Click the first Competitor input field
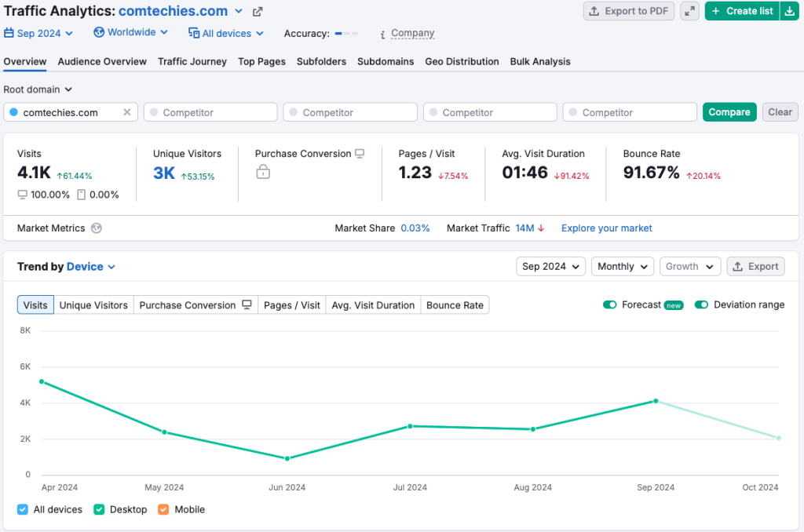804x532 pixels. pyautogui.click(x=210, y=111)
